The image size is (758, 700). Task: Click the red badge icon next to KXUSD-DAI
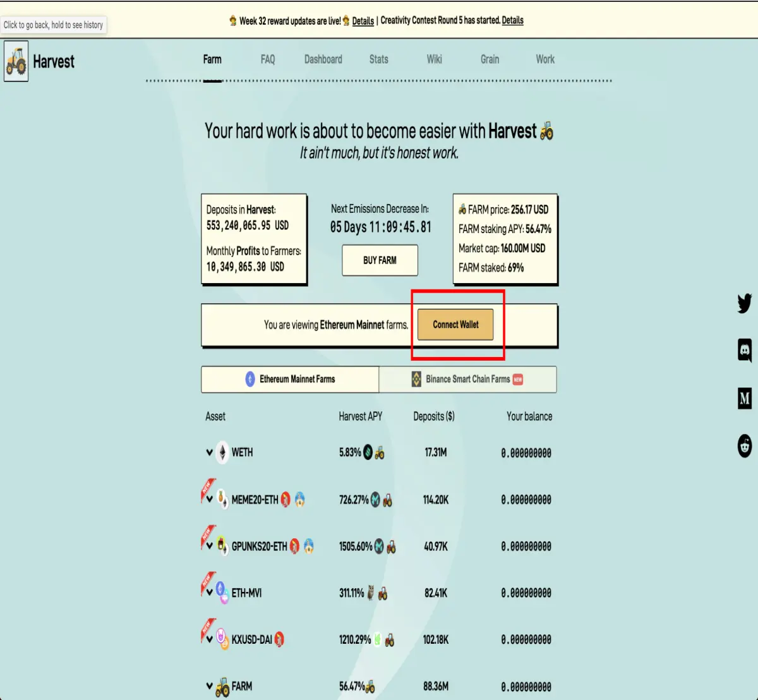tap(279, 639)
